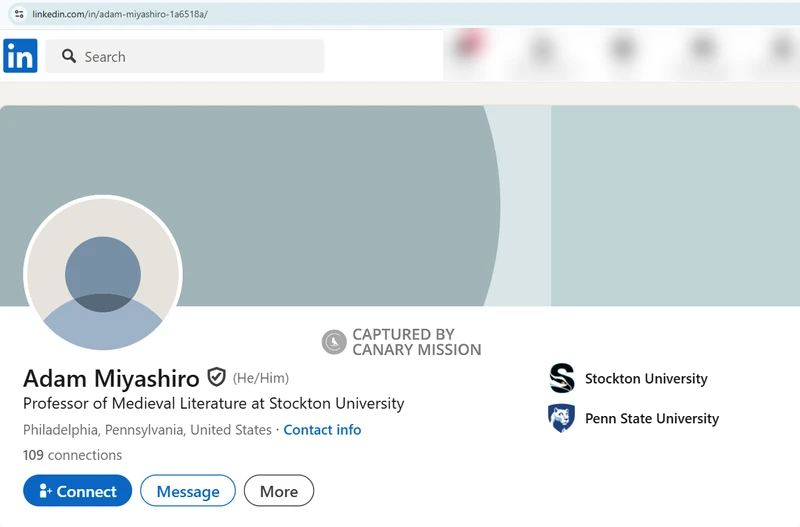
Task: Open the default profile avatar photo
Action: point(103,274)
